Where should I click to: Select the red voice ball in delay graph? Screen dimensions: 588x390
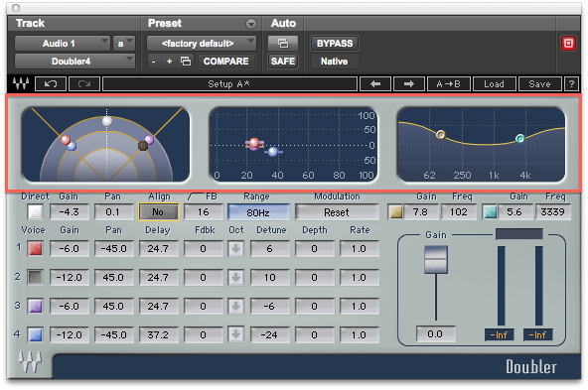point(254,143)
